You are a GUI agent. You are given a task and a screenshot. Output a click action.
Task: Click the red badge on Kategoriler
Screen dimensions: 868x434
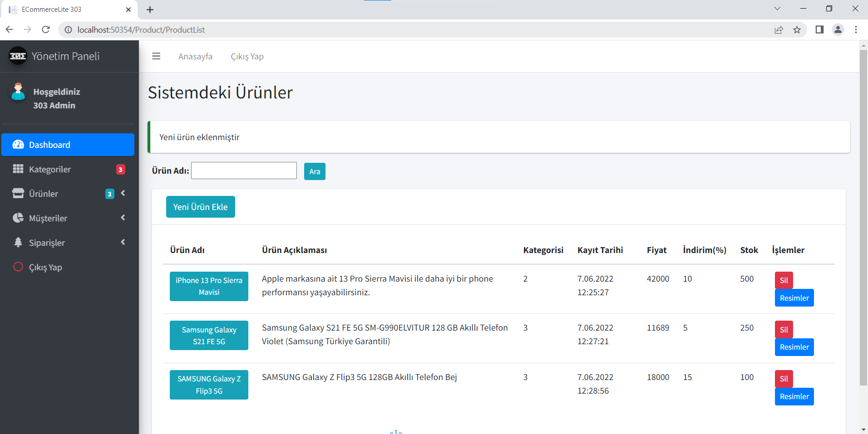pyautogui.click(x=120, y=170)
